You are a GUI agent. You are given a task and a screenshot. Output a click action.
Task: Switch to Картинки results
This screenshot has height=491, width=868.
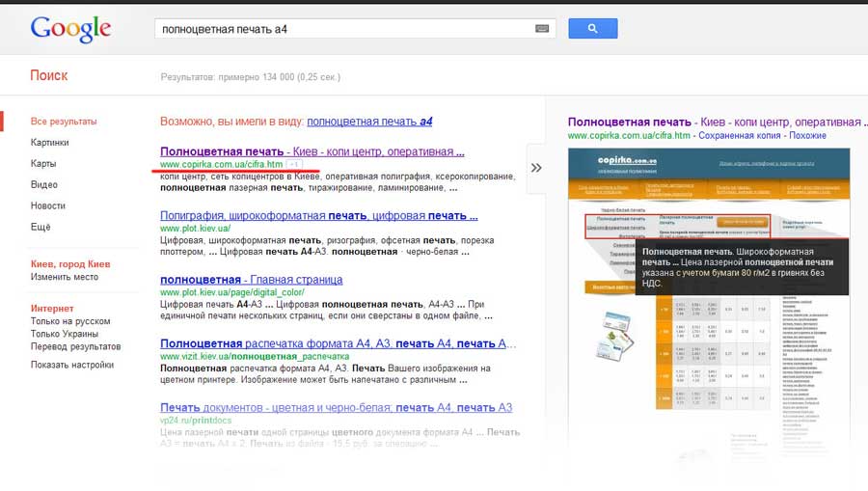pyautogui.click(x=50, y=142)
